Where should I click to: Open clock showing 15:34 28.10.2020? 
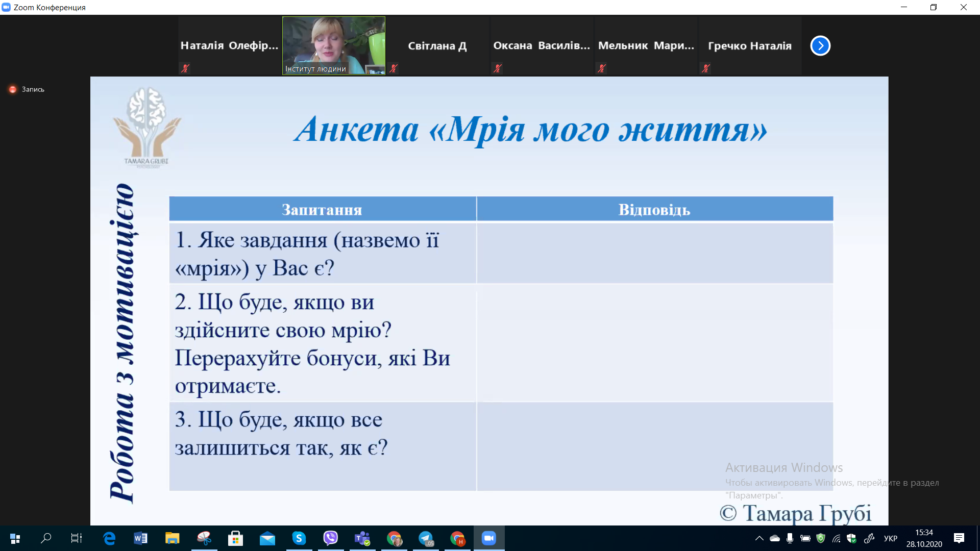tap(924, 538)
